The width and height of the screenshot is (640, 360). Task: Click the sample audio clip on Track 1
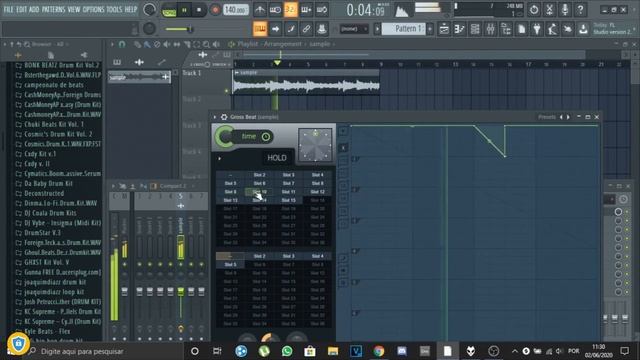pos(306,82)
